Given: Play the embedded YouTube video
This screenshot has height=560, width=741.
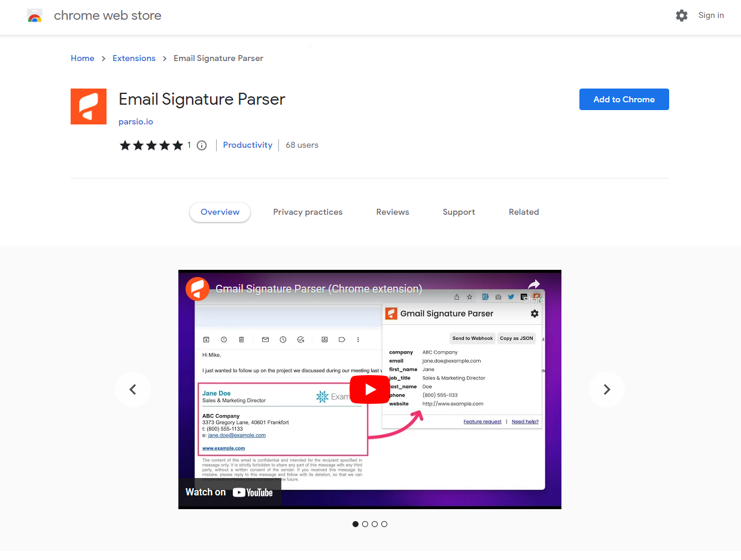Looking at the screenshot, I should [x=369, y=389].
